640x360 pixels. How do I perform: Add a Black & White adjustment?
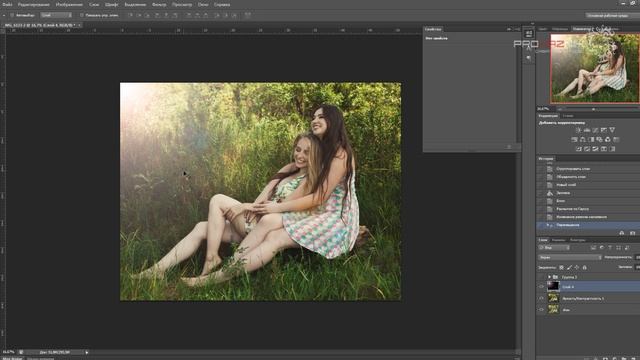click(591, 140)
